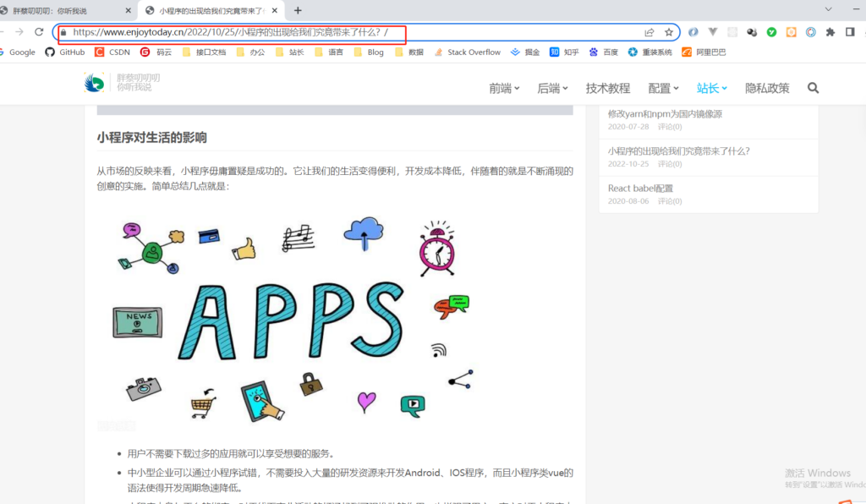Viewport: 866px width, 504px height.
Task: Click the search magnifier icon in site header
Action: [x=813, y=88]
